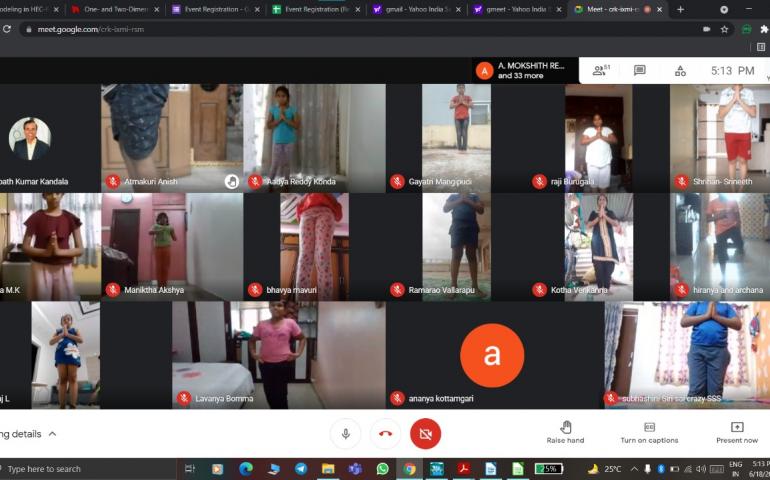Open File Explorer from taskbar

coord(328,469)
